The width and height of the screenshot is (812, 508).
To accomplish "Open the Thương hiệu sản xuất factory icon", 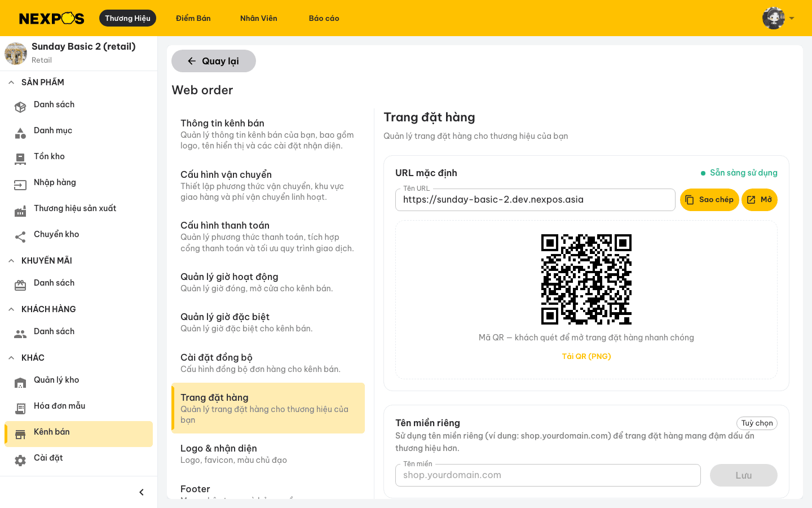I will (20, 211).
